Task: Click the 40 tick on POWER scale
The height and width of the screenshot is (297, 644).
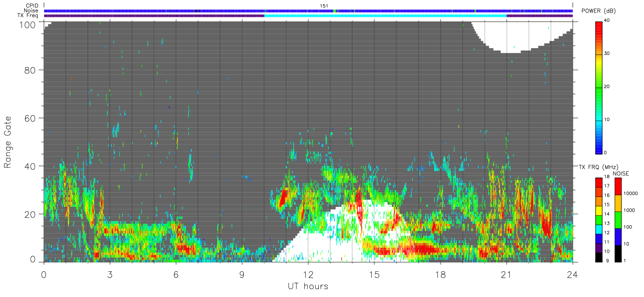Action: 607,20
